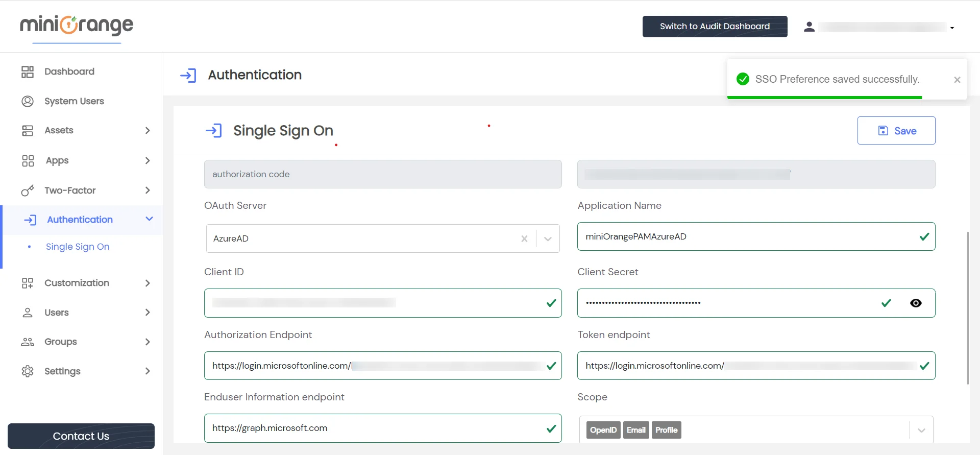Click the Client Secret validation checkmark
This screenshot has width=980, height=455.
click(x=886, y=303)
